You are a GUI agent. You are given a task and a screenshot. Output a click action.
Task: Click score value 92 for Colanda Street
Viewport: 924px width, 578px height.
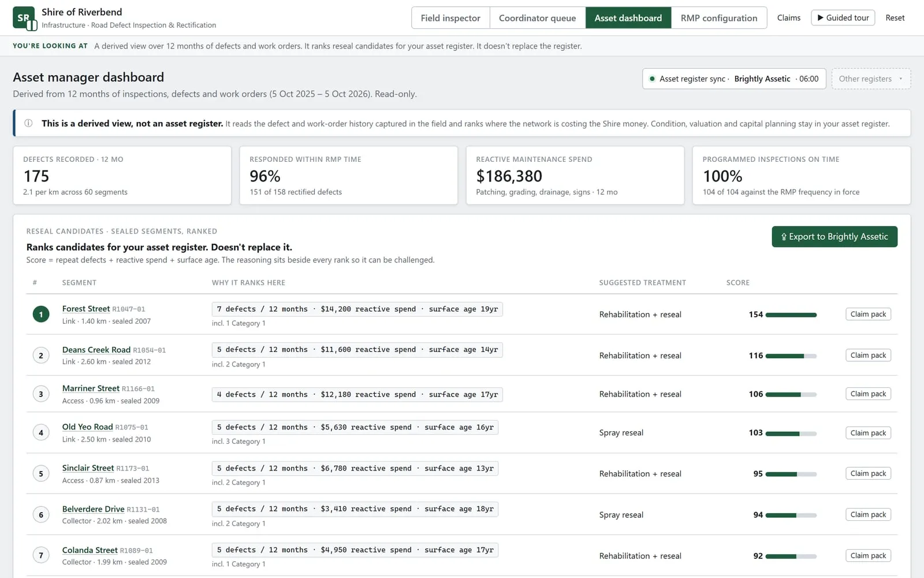point(758,556)
